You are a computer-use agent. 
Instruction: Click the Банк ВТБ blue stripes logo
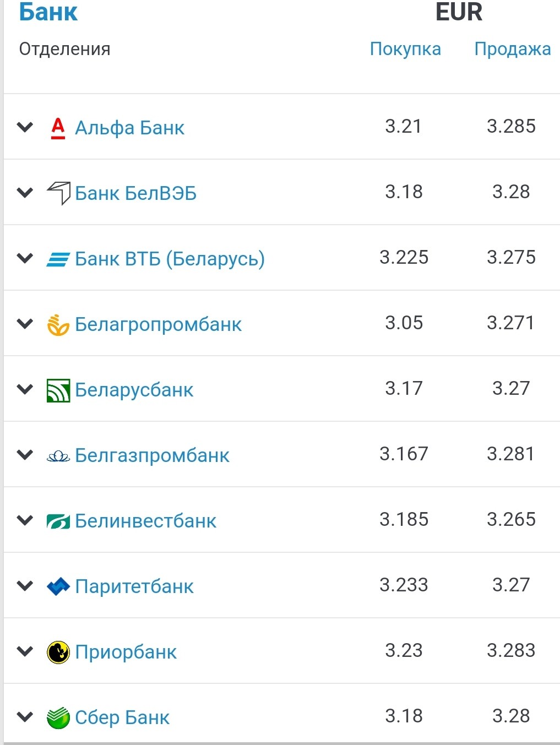pyautogui.click(x=58, y=259)
